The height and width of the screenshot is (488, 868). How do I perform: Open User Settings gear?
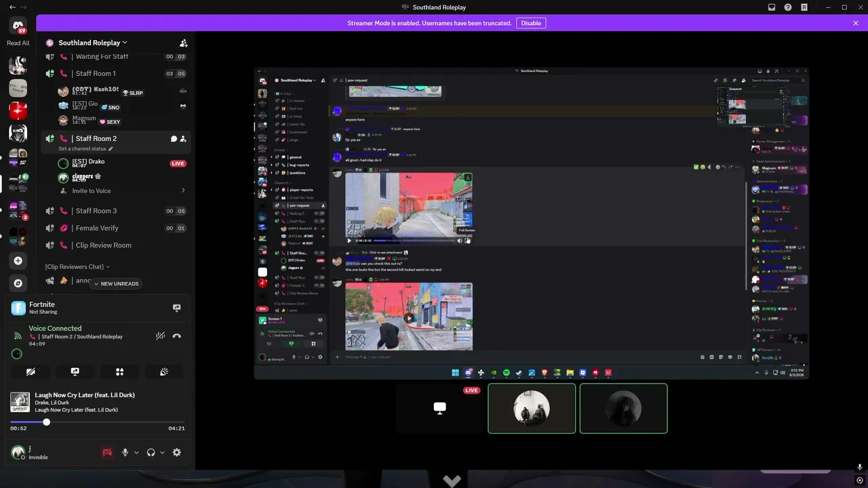click(x=176, y=452)
